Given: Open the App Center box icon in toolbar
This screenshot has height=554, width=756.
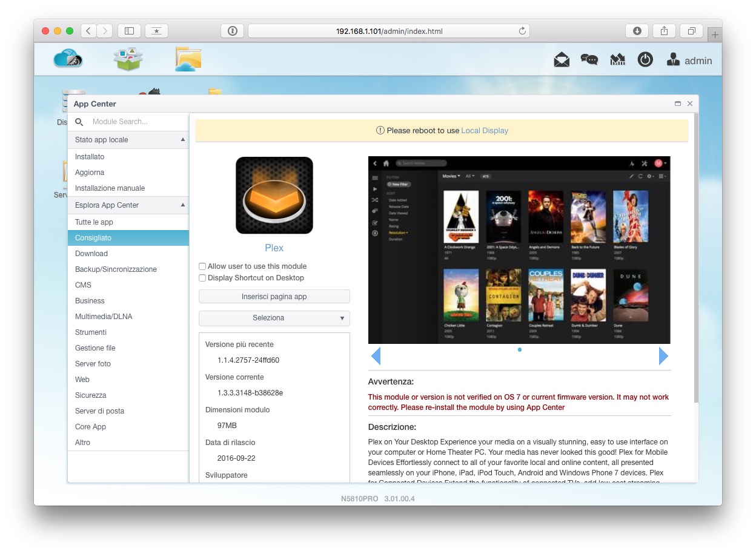Looking at the screenshot, I should click(128, 59).
